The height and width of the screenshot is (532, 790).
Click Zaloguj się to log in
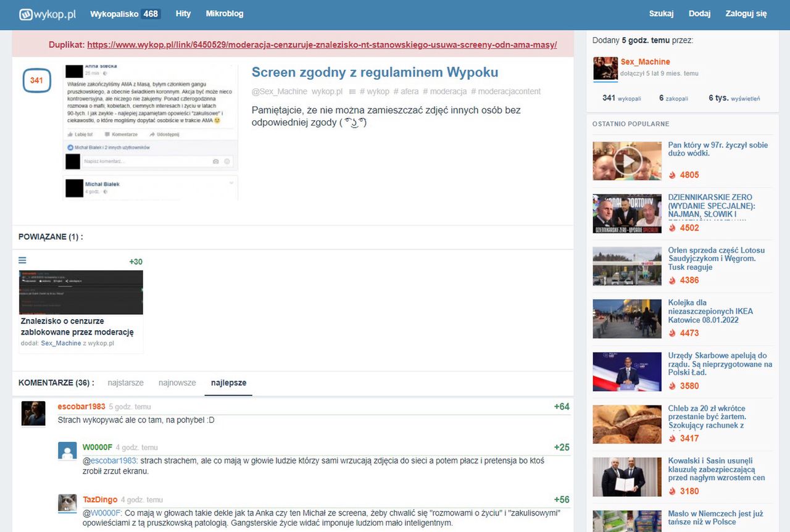(x=746, y=14)
